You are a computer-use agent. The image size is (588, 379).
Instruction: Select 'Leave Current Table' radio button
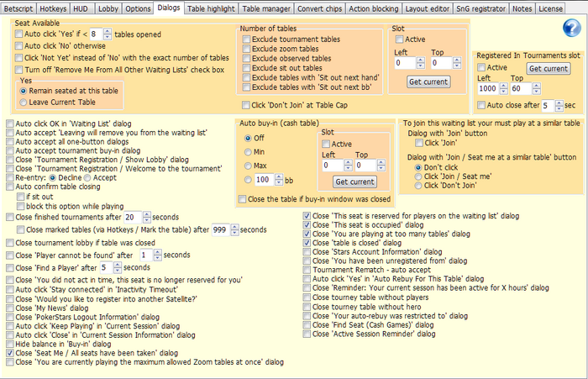point(24,101)
